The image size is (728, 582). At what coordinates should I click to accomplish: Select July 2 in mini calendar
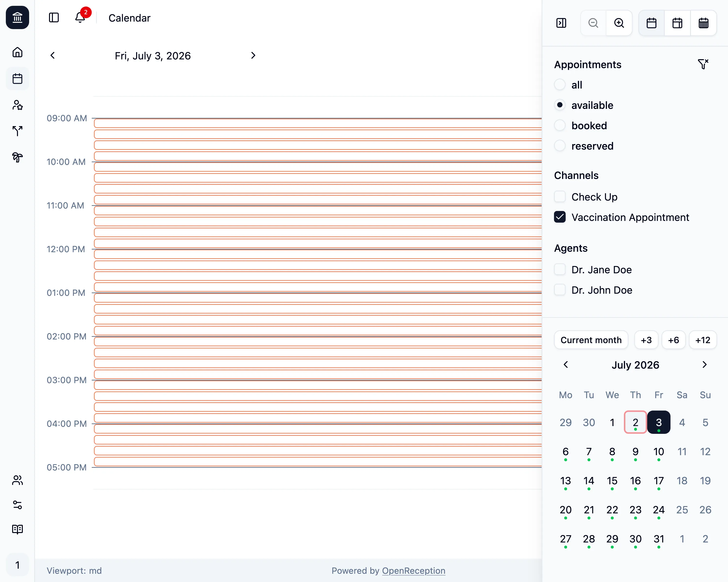pyautogui.click(x=635, y=422)
